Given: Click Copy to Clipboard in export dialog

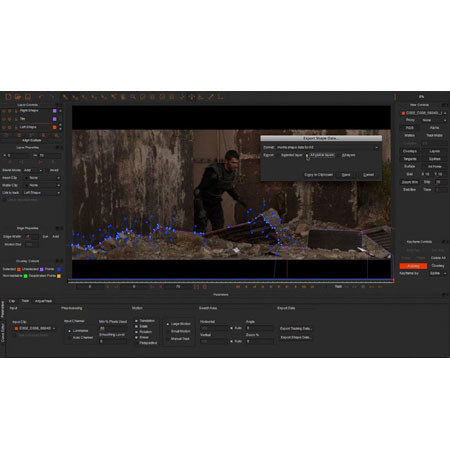Looking at the screenshot, I should point(318,175).
